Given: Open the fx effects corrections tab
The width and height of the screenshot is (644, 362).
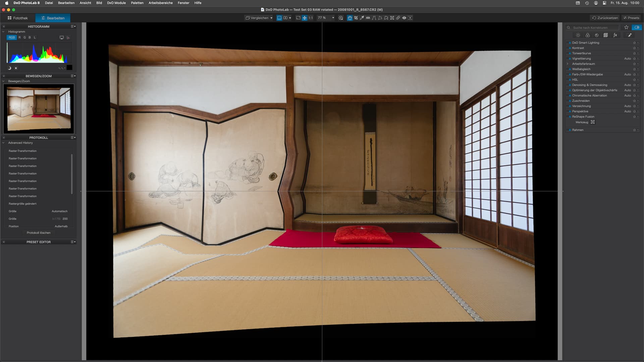Looking at the screenshot, I should [x=615, y=35].
